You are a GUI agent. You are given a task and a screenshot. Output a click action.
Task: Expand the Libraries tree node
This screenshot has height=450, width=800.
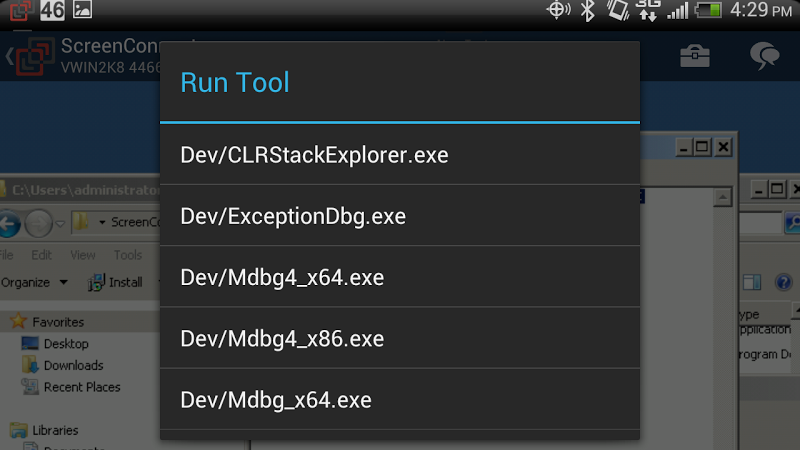click(55, 430)
